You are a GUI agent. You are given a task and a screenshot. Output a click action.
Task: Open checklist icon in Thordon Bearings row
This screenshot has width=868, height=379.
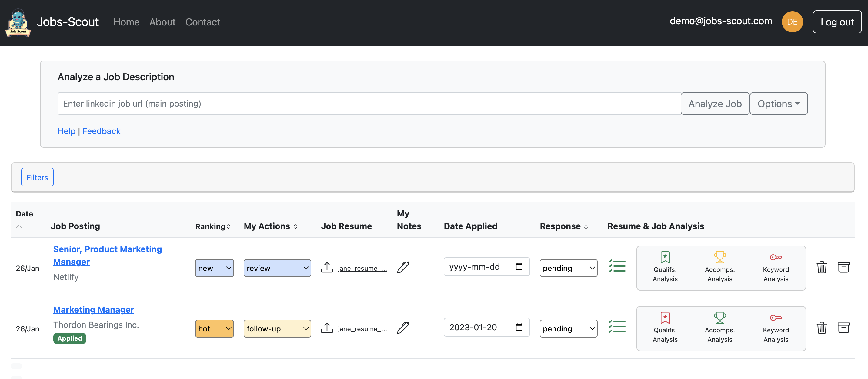(617, 327)
